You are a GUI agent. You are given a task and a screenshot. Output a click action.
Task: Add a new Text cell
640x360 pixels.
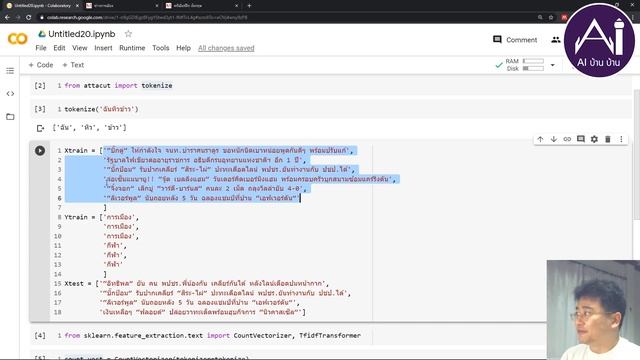[x=73, y=65]
